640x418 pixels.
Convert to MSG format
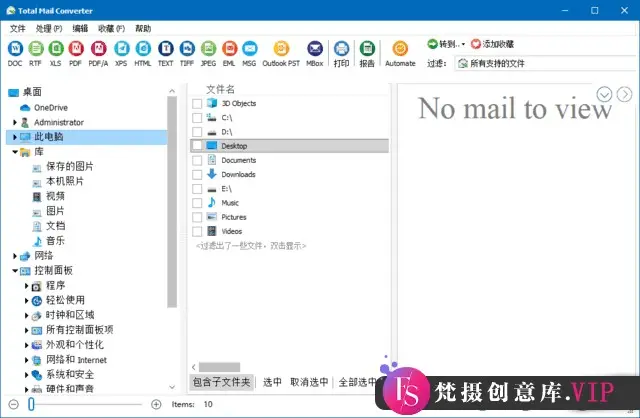click(249, 53)
